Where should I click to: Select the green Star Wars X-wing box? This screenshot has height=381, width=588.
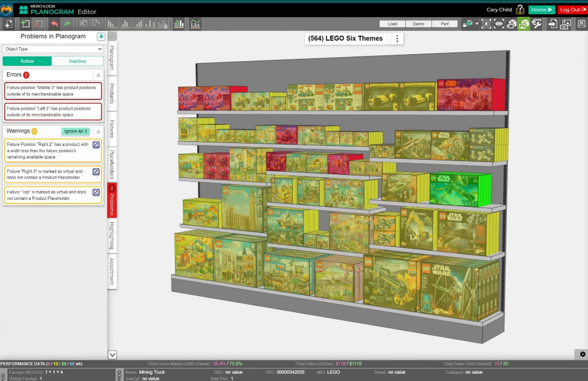(460, 190)
